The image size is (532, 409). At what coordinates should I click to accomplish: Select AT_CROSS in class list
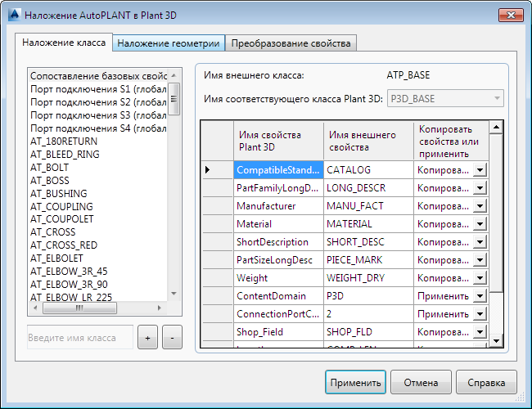[x=98, y=232]
